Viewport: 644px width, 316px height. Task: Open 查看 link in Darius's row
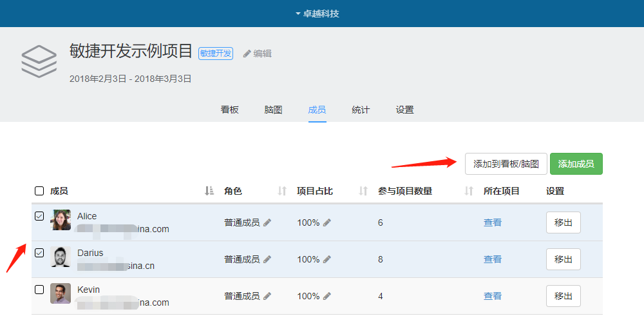493,259
